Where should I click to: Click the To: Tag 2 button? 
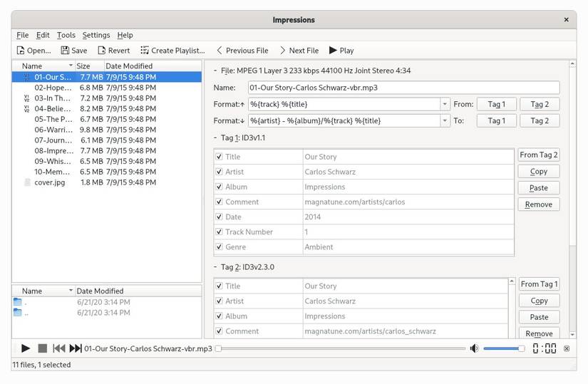(540, 120)
